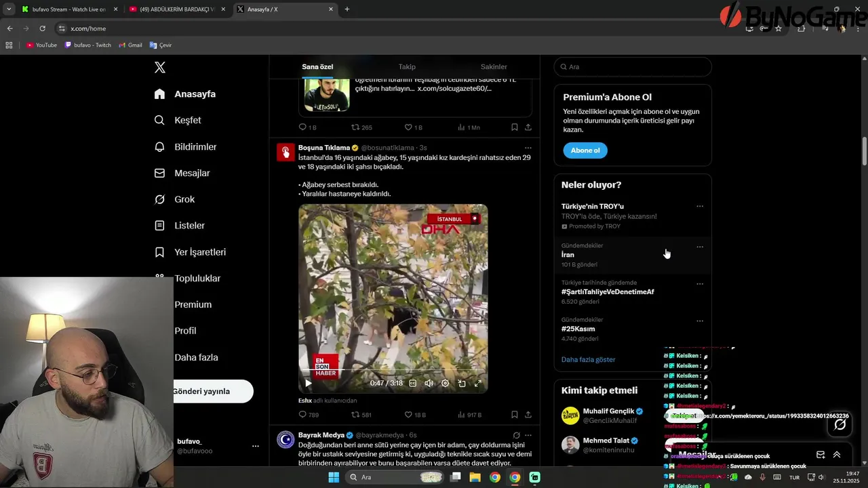Open the Türkiye'nin TROY'u promoted trend
This screenshot has width=868, height=488.
click(x=632, y=216)
